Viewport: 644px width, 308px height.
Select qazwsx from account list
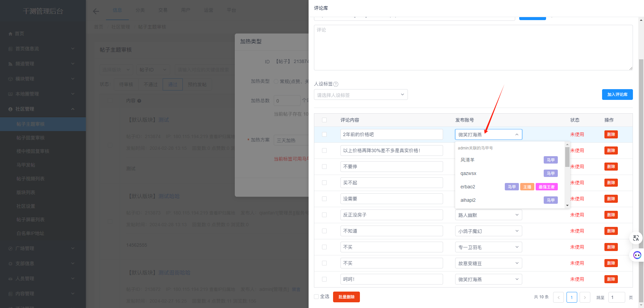click(x=510, y=173)
